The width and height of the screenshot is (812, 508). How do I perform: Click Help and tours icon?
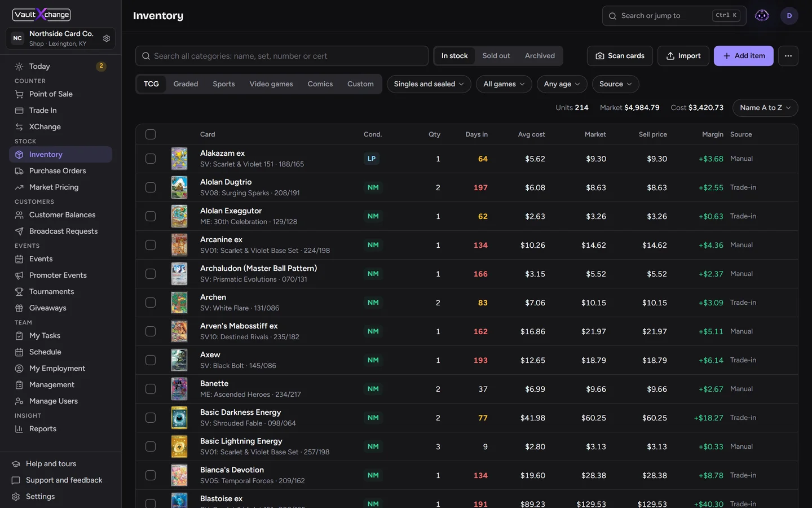16,464
